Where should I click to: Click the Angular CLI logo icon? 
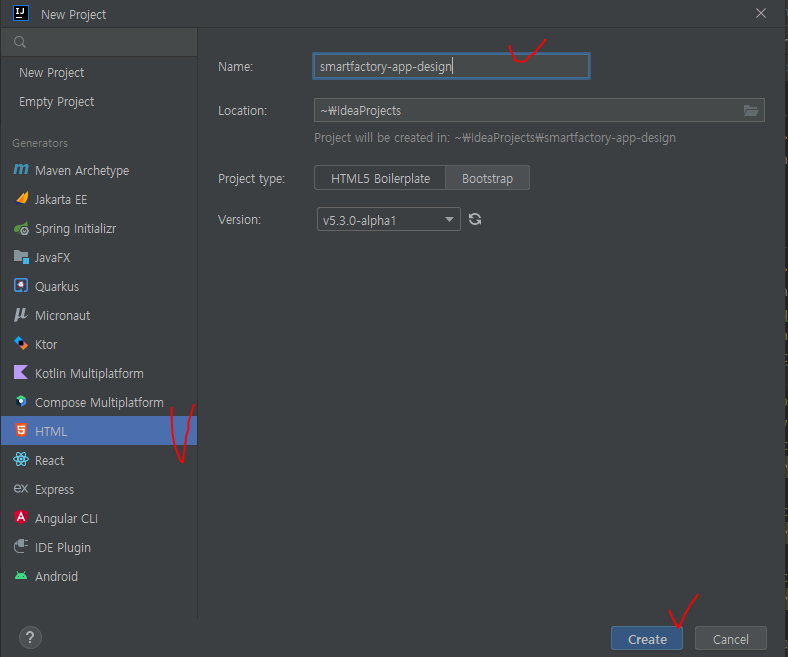click(21, 517)
